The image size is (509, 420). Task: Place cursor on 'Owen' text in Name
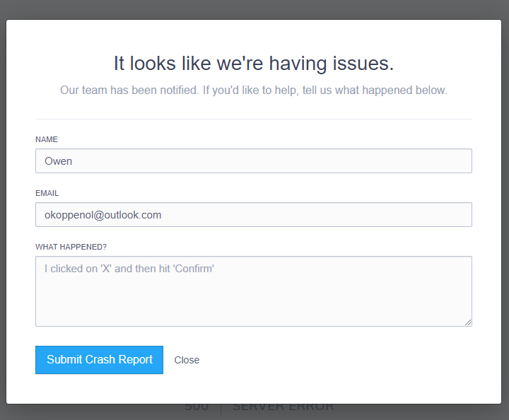pos(59,161)
